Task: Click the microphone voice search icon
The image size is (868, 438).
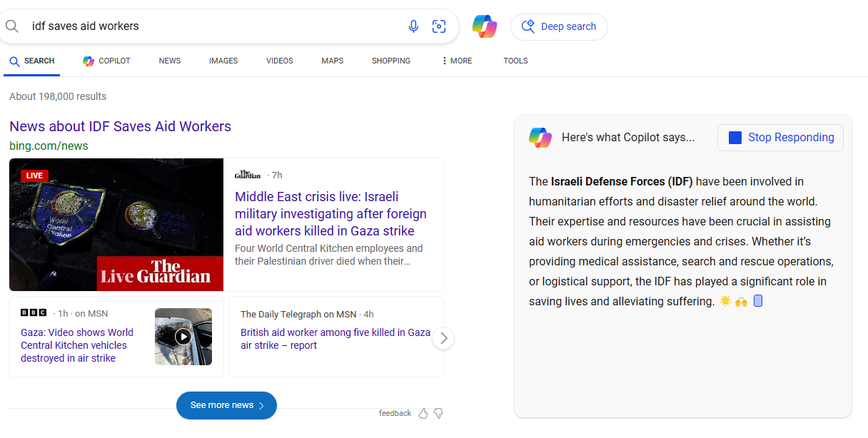Action: pyautogui.click(x=413, y=26)
